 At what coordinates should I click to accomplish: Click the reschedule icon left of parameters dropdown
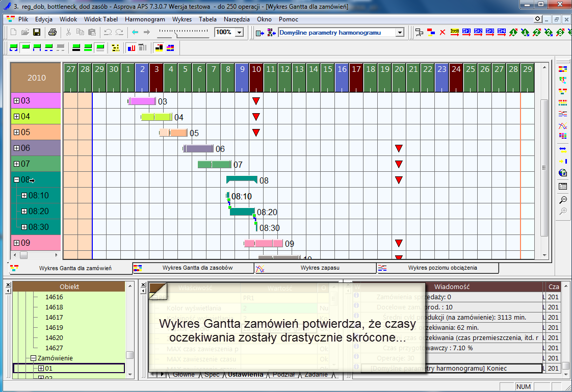tap(259, 33)
